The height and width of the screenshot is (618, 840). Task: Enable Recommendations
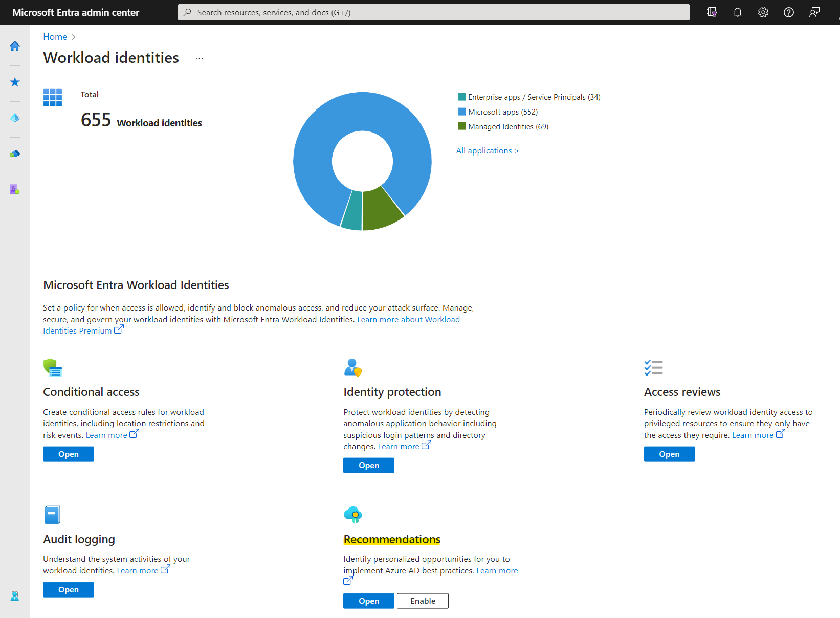pyautogui.click(x=423, y=601)
